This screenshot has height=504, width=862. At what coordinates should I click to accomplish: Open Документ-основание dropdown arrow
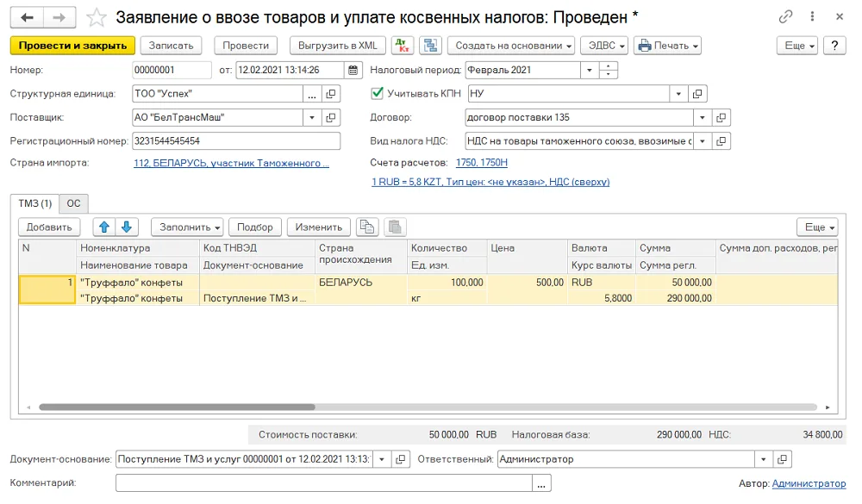click(382, 459)
